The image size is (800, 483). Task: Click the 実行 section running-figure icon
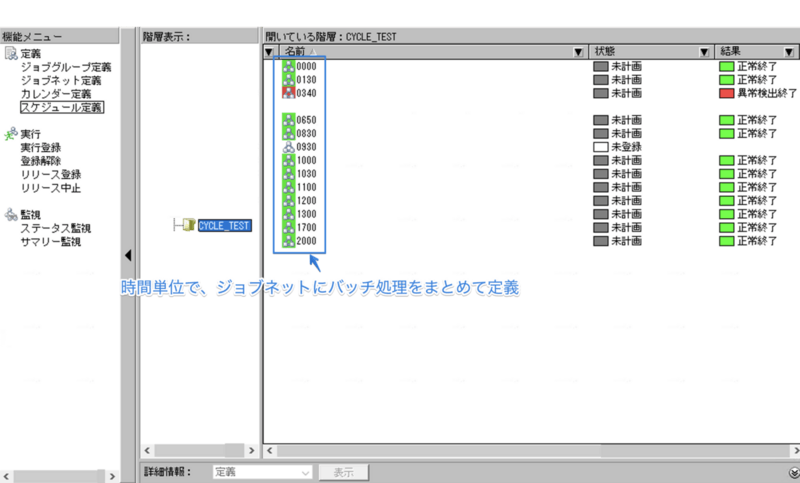tap(11, 134)
